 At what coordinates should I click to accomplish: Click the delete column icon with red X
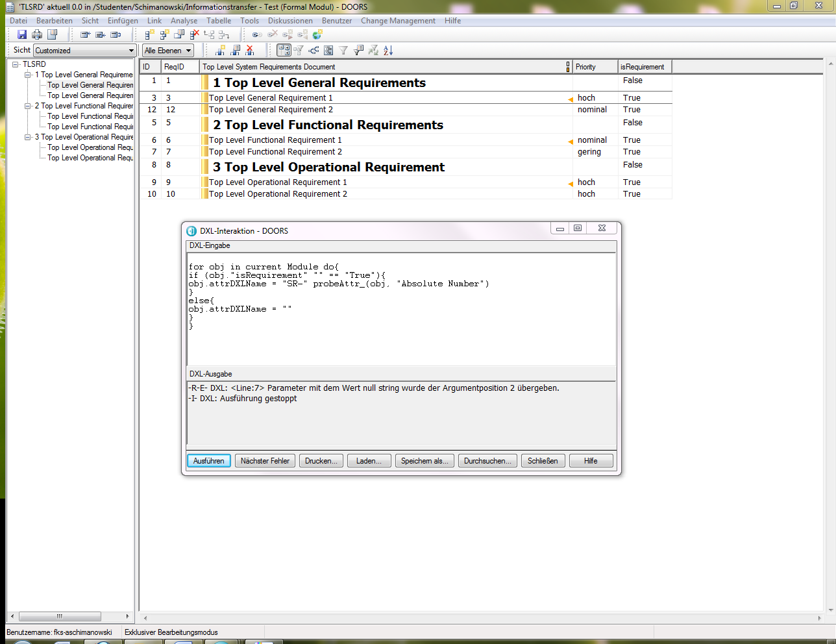tap(250, 50)
